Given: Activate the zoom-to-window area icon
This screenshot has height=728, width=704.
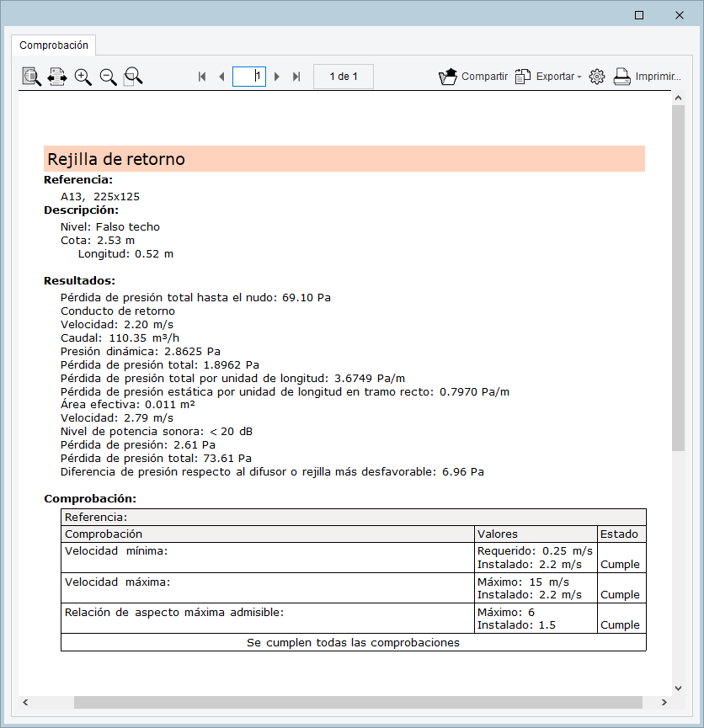Looking at the screenshot, I should click(x=133, y=76).
